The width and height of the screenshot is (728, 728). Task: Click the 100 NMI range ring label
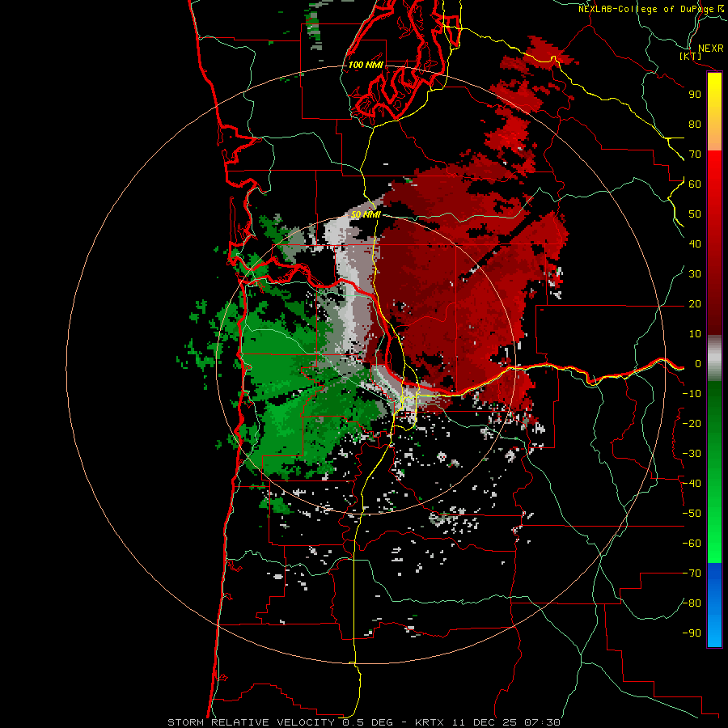(366, 65)
